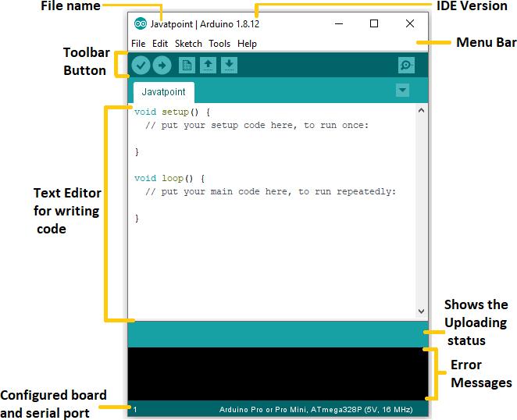
Task: Click the title text 'Javatpoint | Arduino 1.8.12'
Action: pyautogui.click(x=205, y=24)
